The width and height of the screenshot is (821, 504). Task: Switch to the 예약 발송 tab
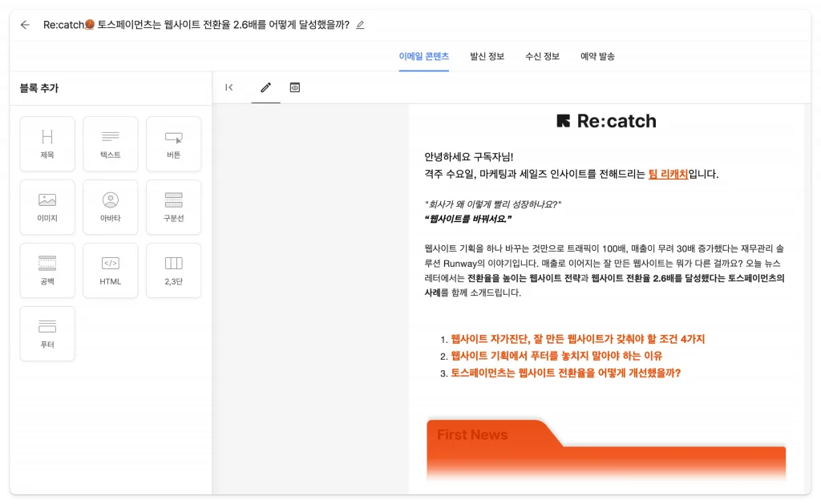[x=596, y=57]
